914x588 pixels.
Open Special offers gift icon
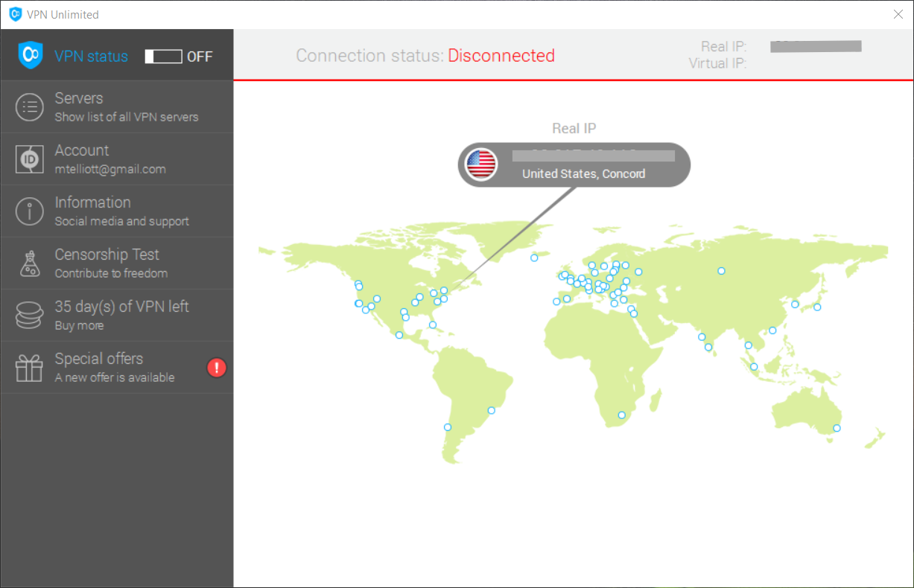(30, 367)
